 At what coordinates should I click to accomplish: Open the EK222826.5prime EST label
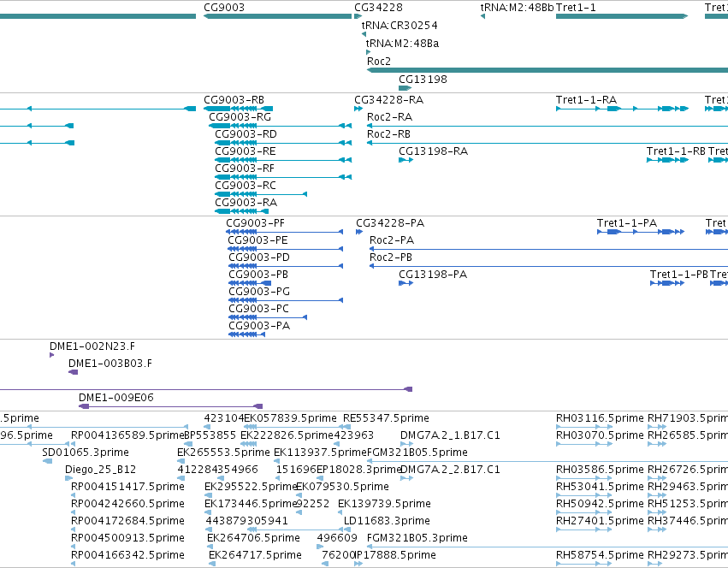pos(287,435)
